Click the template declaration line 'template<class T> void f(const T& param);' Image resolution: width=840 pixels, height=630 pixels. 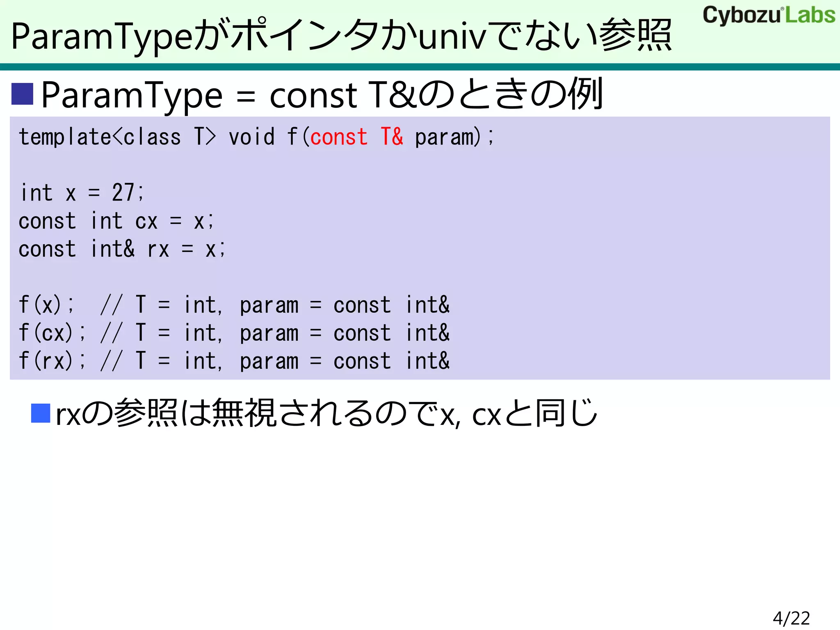pyautogui.click(x=257, y=137)
